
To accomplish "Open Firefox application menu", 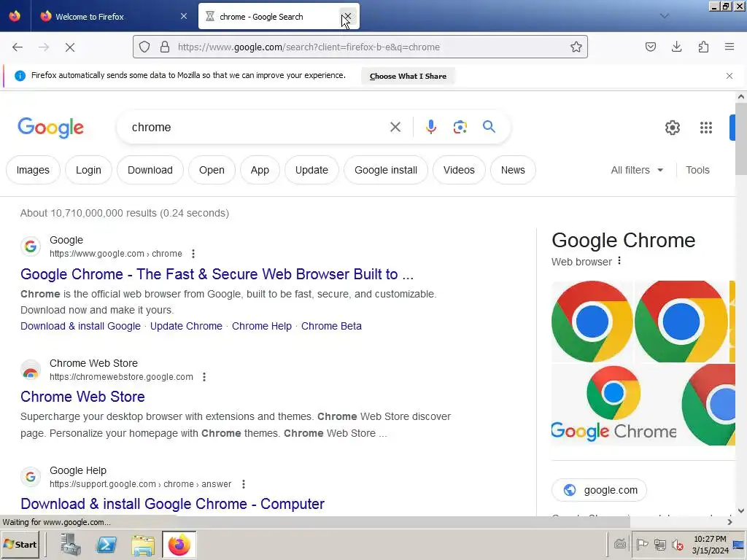I will 729,47.
